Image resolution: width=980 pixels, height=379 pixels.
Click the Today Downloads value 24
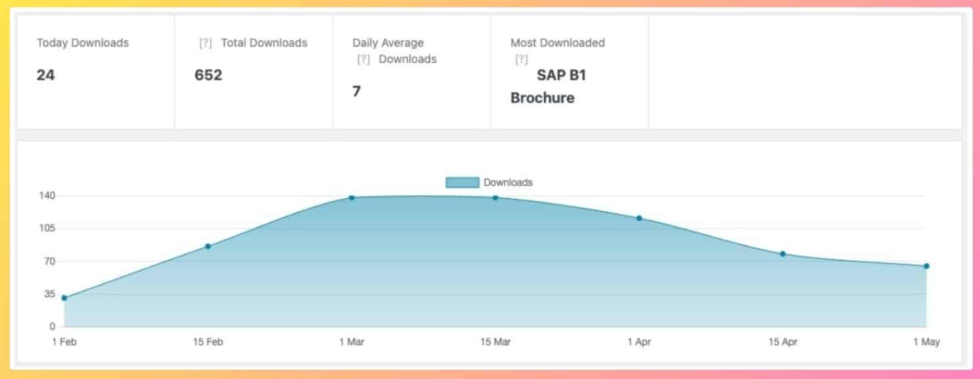pos(45,75)
